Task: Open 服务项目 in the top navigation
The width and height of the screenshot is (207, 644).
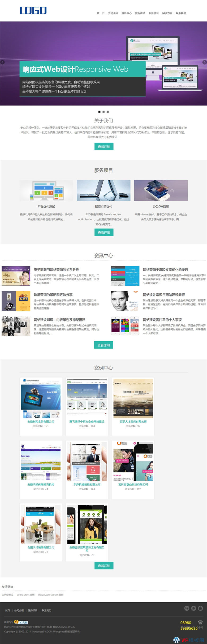Action: pyautogui.click(x=153, y=13)
